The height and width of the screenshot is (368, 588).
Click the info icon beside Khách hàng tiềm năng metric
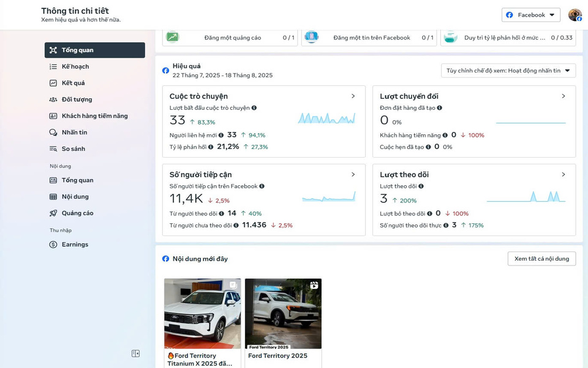click(x=445, y=135)
